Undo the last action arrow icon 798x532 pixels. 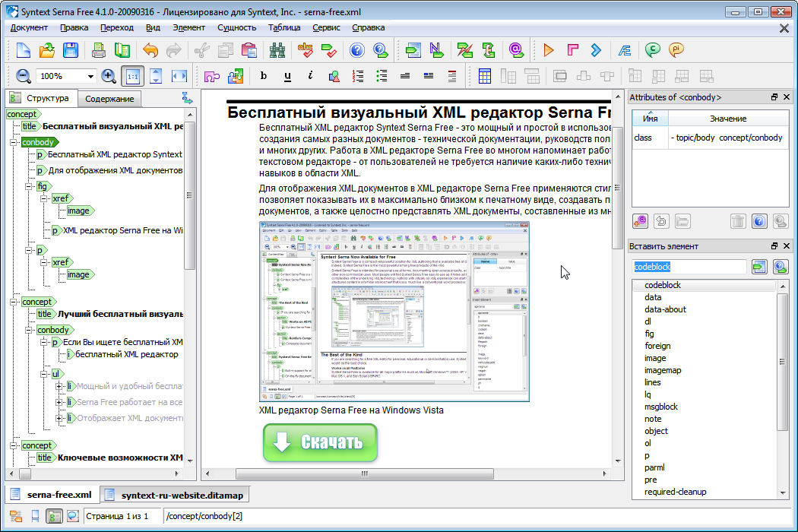tap(150, 50)
